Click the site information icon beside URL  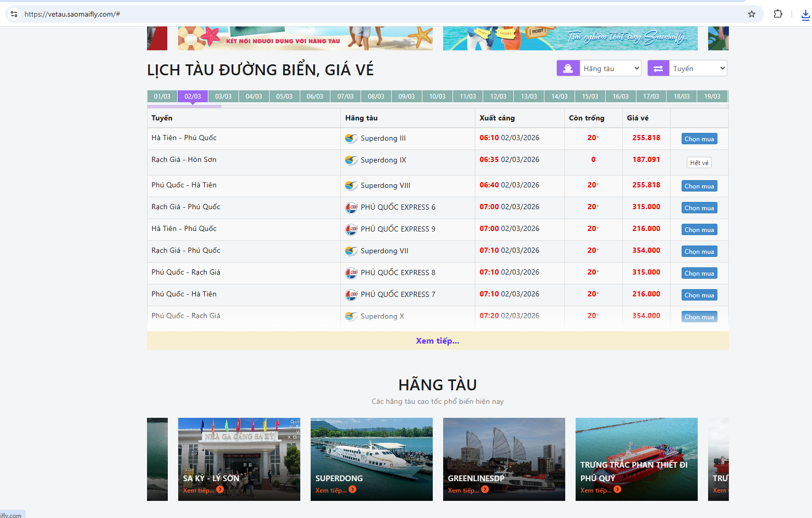14,14
